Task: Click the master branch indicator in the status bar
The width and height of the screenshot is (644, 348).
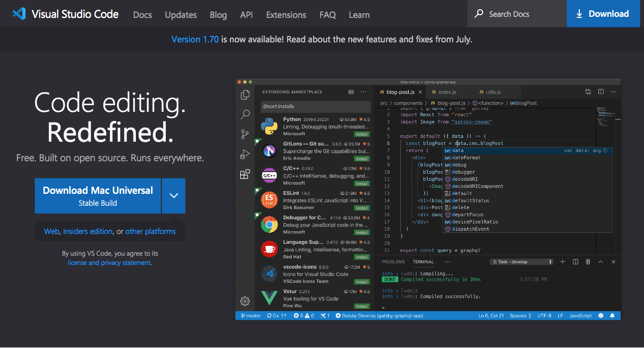Action: click(249, 315)
